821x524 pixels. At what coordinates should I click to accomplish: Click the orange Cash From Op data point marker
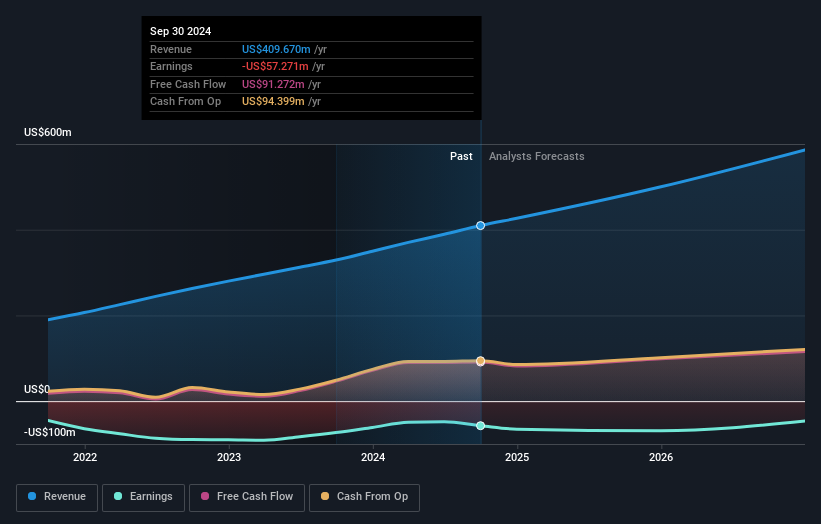(481, 361)
